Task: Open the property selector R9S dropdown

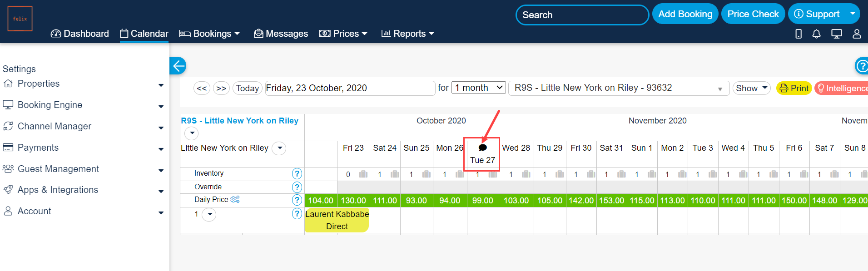Action: coord(618,88)
